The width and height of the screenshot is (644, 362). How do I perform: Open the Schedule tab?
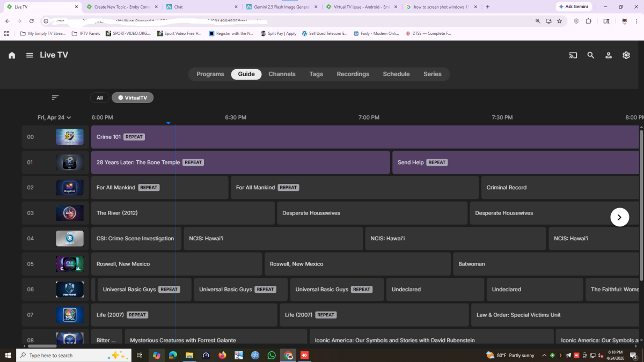396,74
